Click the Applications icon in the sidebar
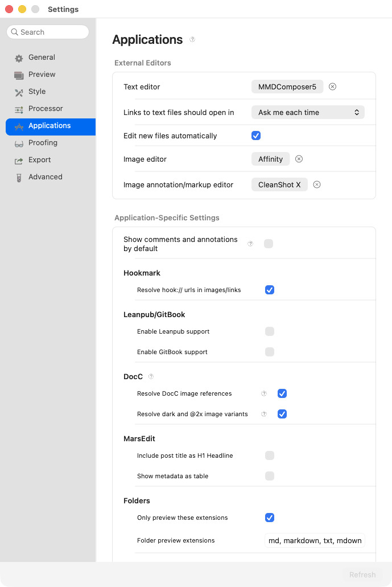The height and width of the screenshot is (587, 392). pos(19,126)
